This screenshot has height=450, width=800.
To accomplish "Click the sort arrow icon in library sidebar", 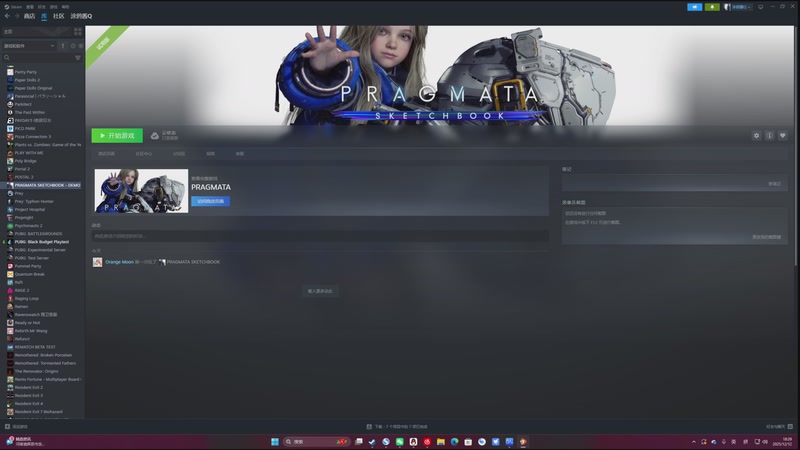I will 63,46.
